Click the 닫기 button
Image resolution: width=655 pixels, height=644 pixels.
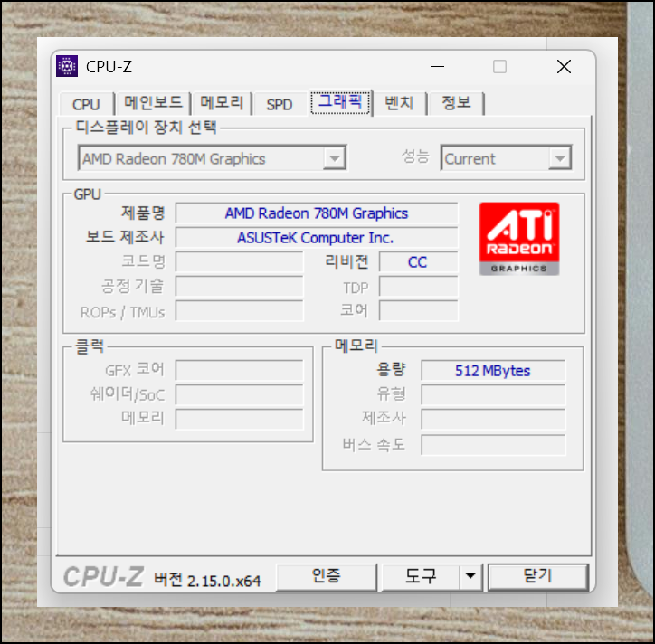point(538,577)
